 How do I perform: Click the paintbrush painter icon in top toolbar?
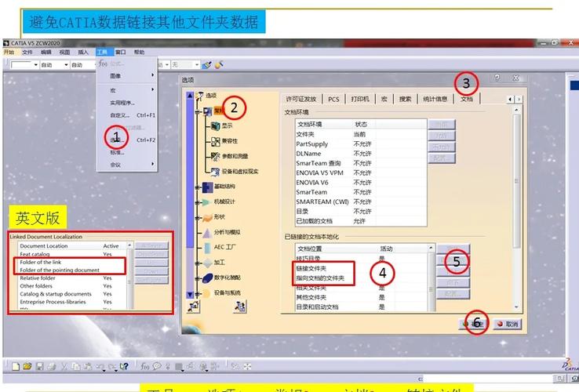point(206,65)
